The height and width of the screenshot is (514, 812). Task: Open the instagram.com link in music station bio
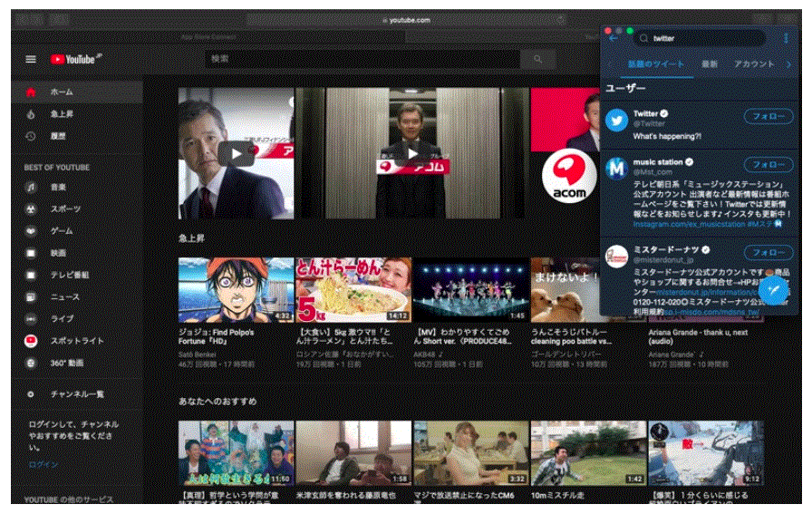coord(690,224)
